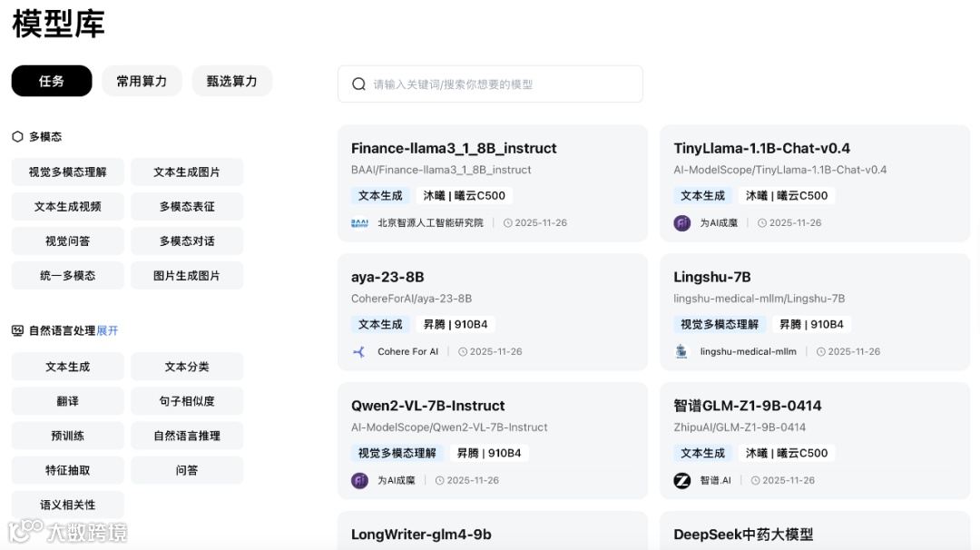Click 视觉多模态理解 tag on Lingshu-7B card
Image resolution: width=980 pixels, height=550 pixels.
click(720, 324)
